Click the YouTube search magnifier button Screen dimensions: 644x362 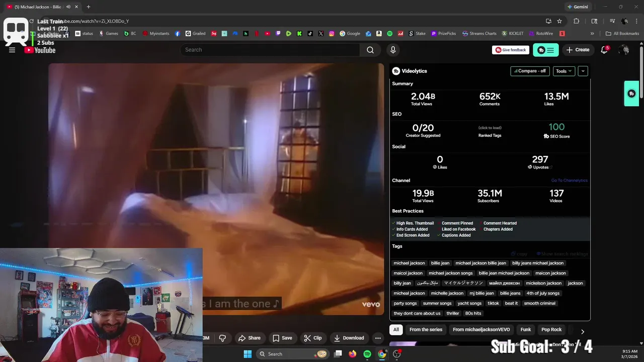[370, 50]
